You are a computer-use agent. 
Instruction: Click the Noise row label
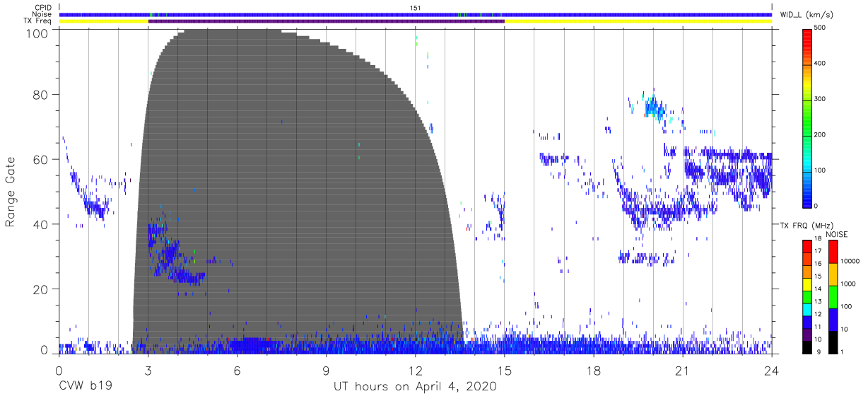tap(42, 14)
